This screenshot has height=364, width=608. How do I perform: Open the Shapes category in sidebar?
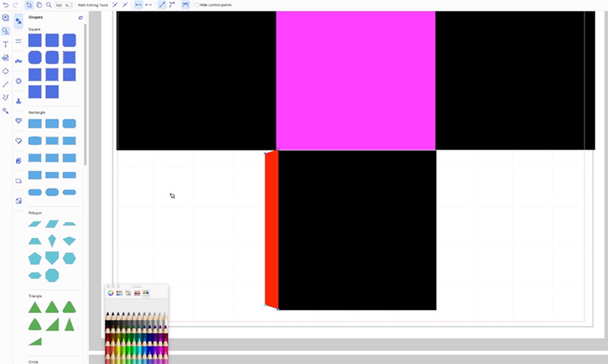(x=18, y=22)
